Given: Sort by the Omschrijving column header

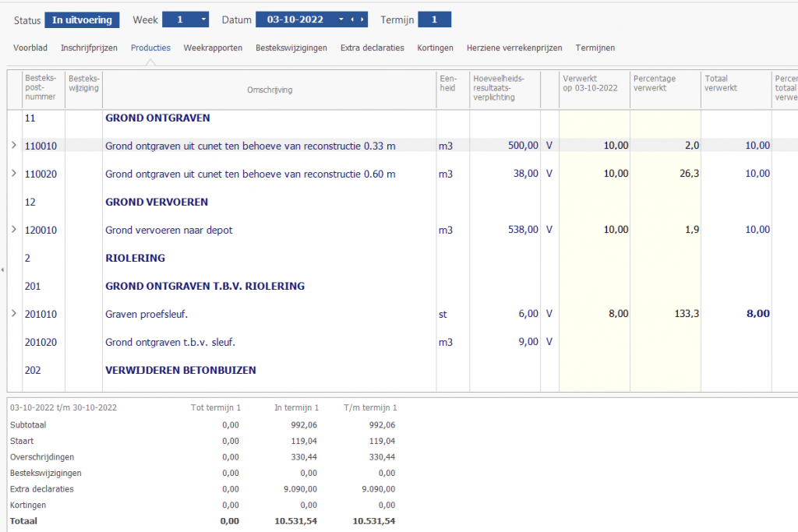Looking at the screenshot, I should (269, 90).
